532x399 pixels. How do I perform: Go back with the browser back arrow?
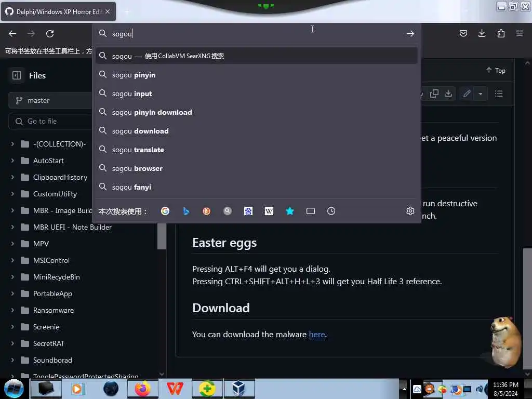[12, 34]
